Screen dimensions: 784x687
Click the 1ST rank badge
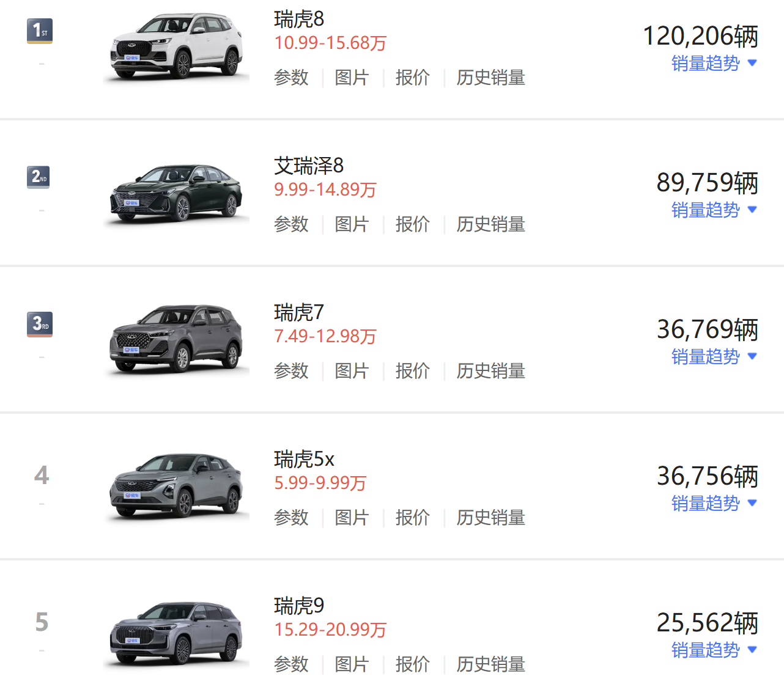(x=39, y=29)
